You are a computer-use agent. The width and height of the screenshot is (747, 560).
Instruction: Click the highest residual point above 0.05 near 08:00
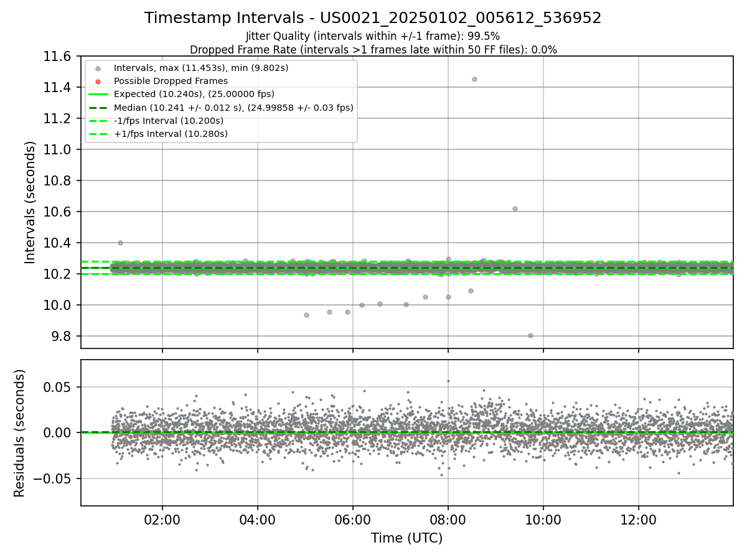[x=448, y=381]
